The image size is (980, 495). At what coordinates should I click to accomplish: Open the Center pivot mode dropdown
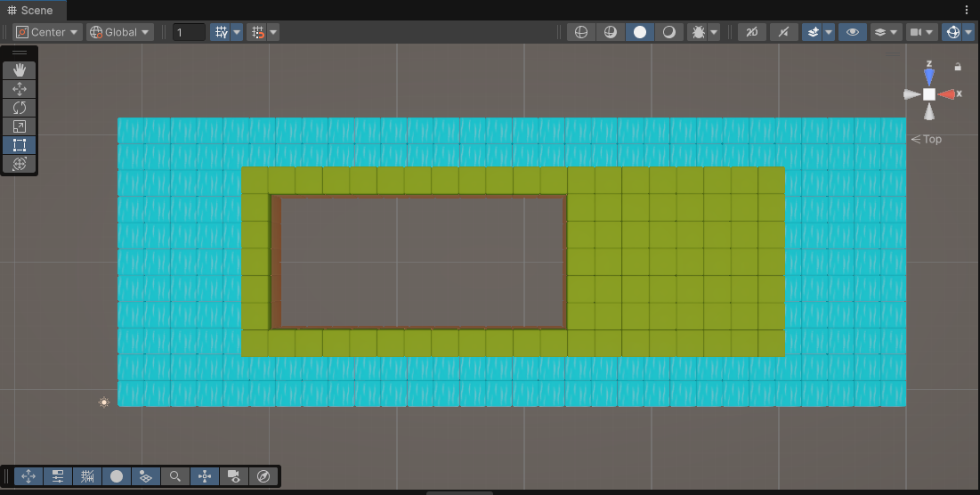(48, 32)
